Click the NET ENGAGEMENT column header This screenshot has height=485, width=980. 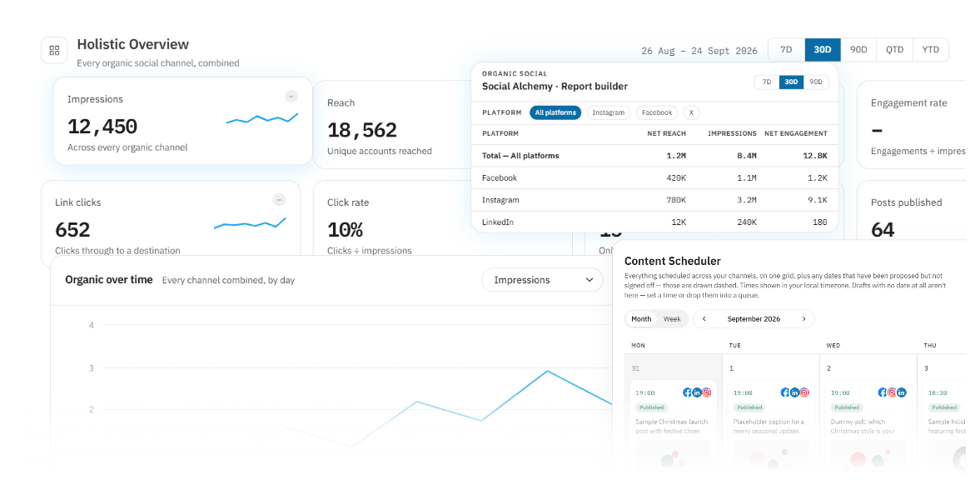click(796, 133)
